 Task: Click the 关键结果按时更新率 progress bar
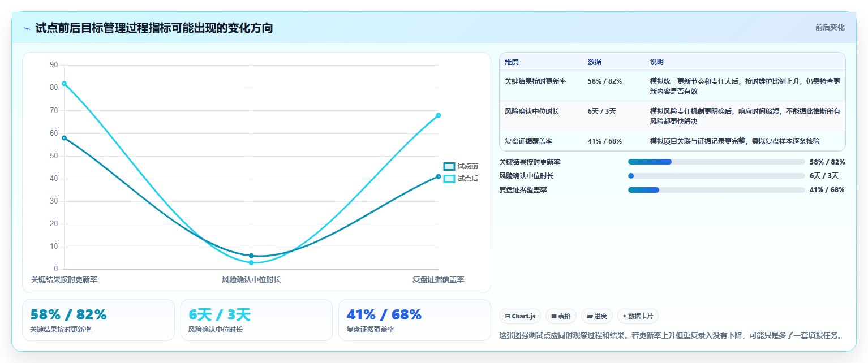click(716, 162)
